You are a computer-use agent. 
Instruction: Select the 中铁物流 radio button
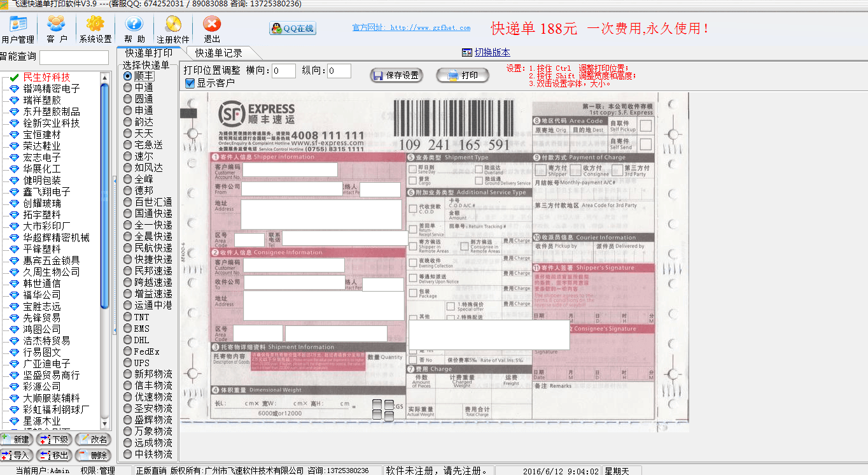pos(127,454)
